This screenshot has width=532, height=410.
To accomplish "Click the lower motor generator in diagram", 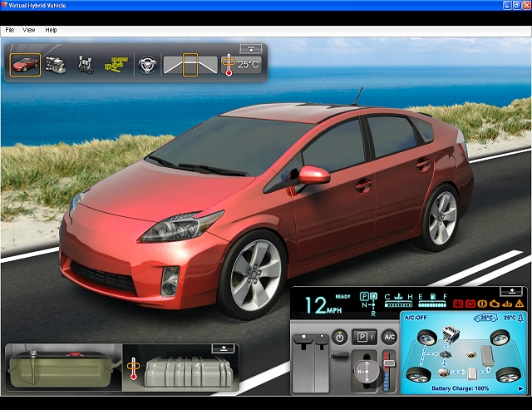I will tap(443, 373).
